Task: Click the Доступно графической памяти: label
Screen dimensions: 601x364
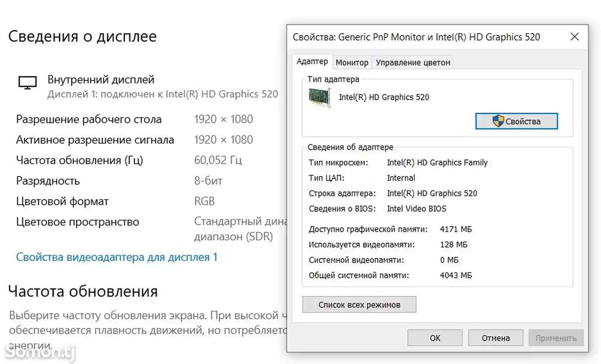Action: (x=368, y=229)
